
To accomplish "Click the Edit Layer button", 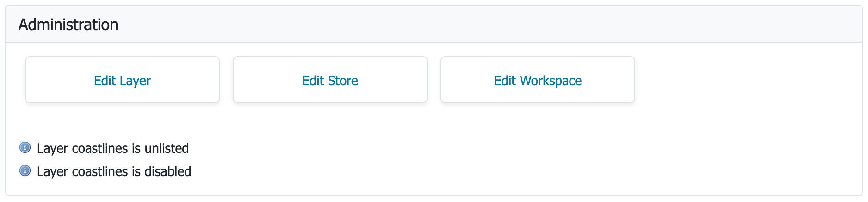I will click(122, 80).
